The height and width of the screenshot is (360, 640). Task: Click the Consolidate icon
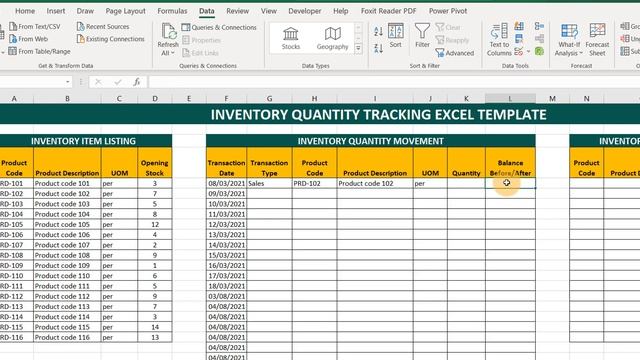(x=539, y=27)
